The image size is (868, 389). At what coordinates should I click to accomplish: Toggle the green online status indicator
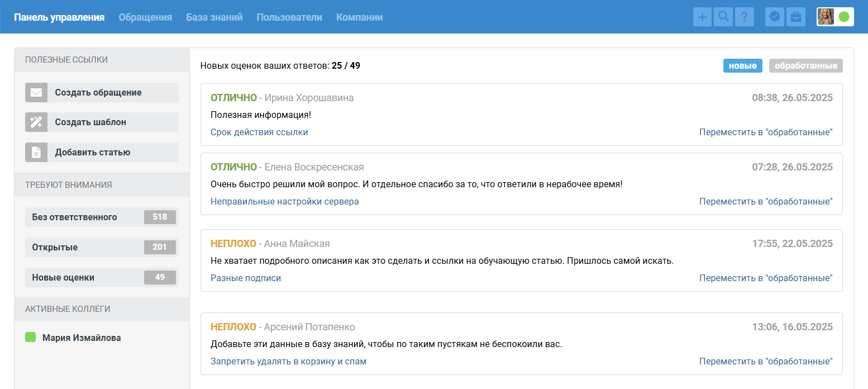pos(844,17)
